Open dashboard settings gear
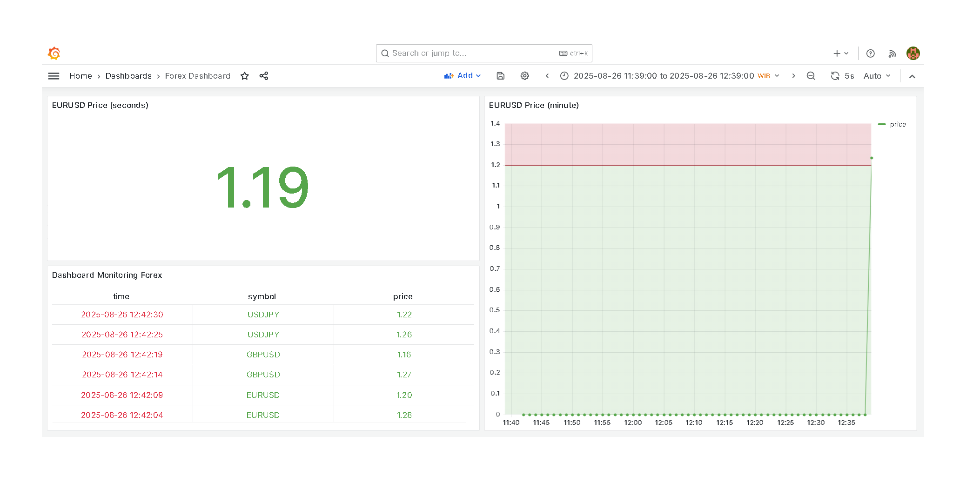The image size is (980, 483). [x=525, y=76]
